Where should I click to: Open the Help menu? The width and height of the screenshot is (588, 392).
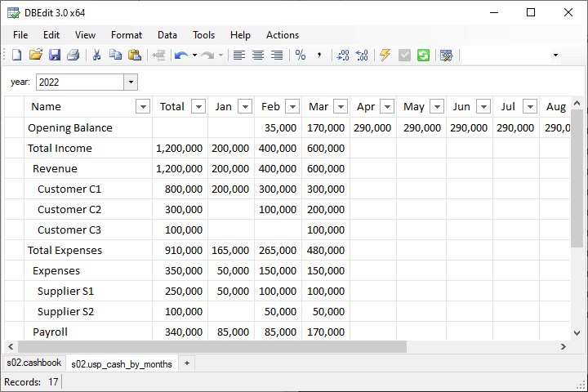240,35
